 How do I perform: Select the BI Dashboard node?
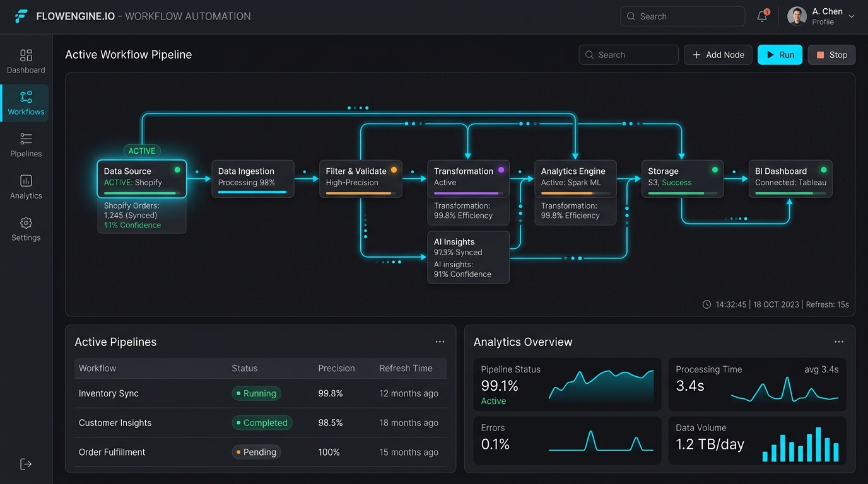pos(790,179)
